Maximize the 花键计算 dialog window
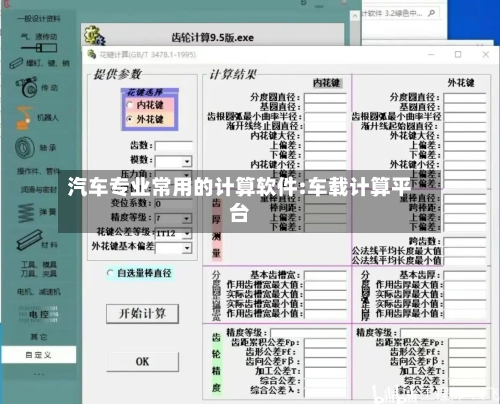The height and width of the screenshot is (404, 500). tap(458, 54)
